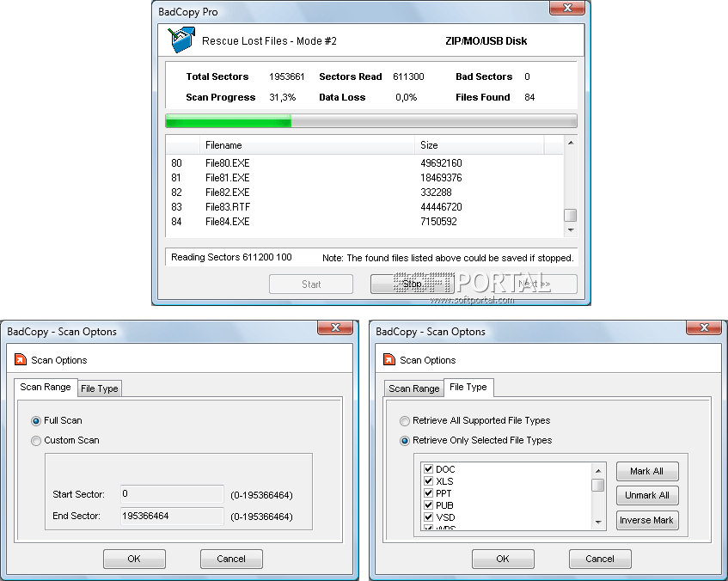Image resolution: width=728 pixels, height=581 pixels.
Task: Click file type list scroll up arrow
Action: pos(598,471)
